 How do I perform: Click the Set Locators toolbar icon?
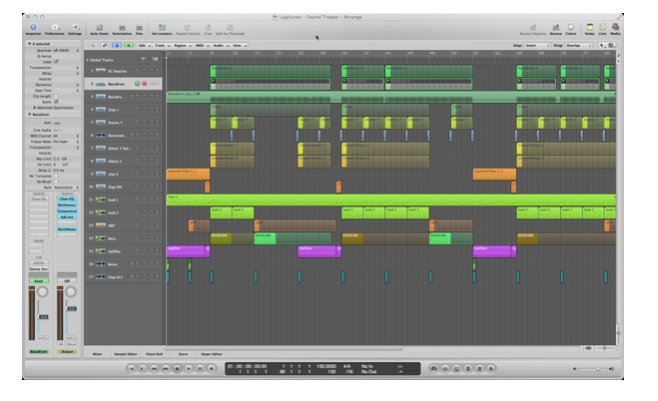tap(162, 27)
